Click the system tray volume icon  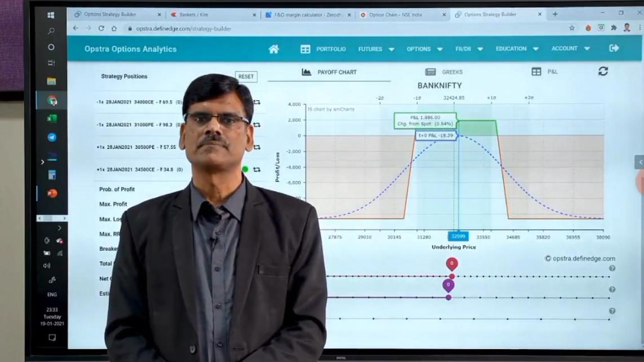click(x=47, y=266)
